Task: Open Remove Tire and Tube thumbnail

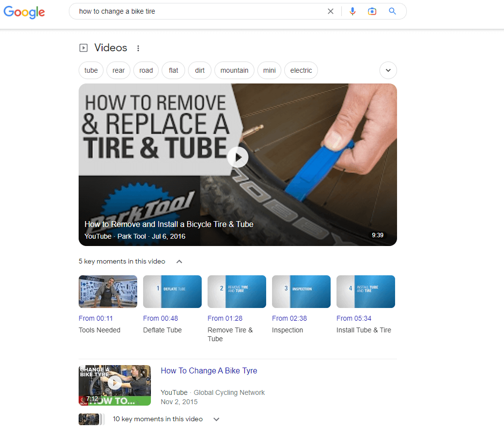Action: [x=237, y=291]
